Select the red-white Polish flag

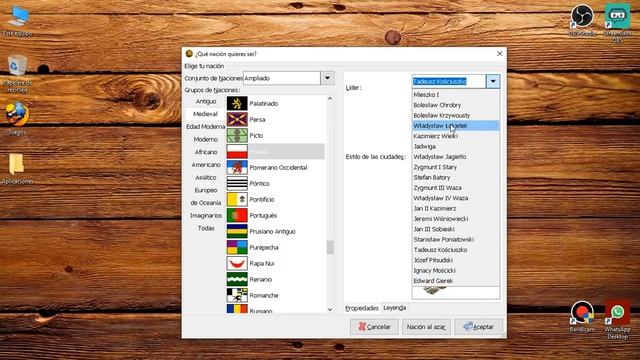coord(237,151)
